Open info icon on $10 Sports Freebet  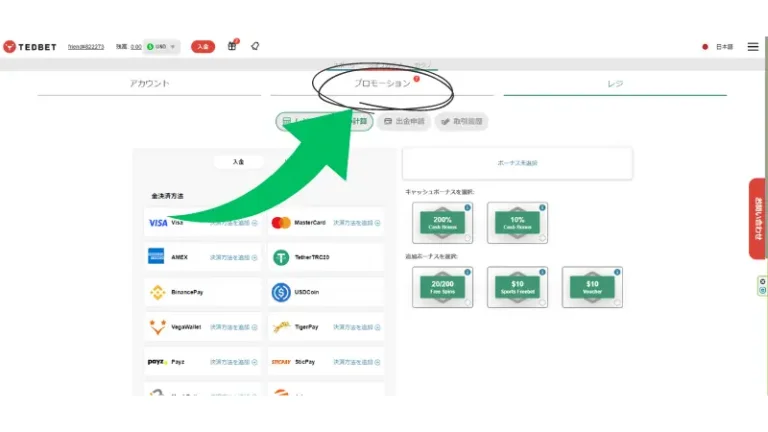point(542,272)
